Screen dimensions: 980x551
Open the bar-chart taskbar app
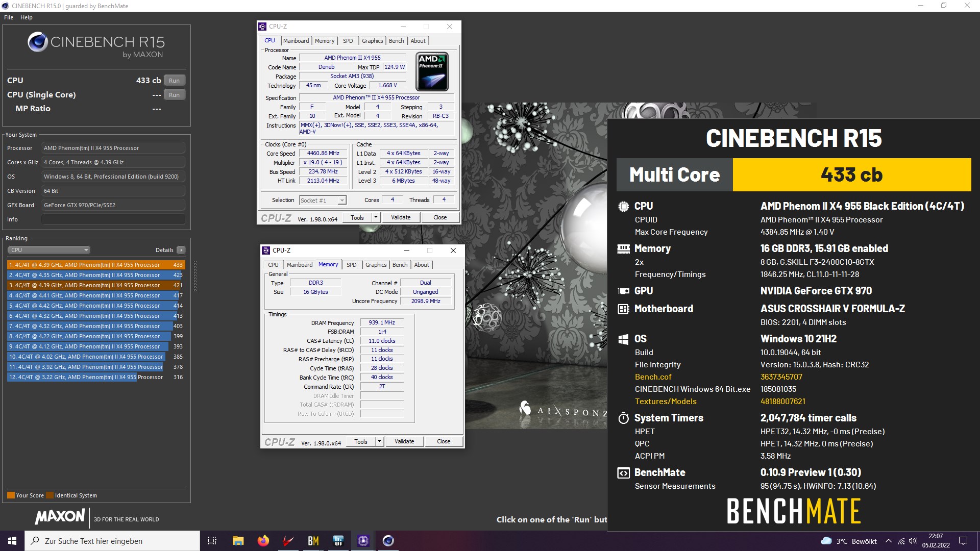coord(338,541)
